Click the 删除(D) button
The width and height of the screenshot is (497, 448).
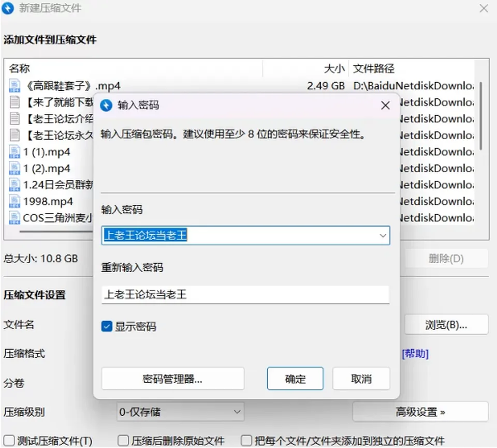(446, 259)
